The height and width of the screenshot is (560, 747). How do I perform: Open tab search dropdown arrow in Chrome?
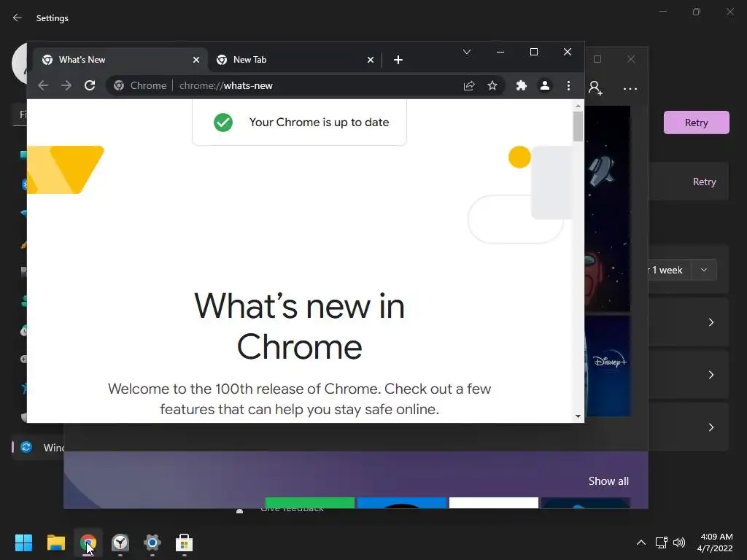coord(467,52)
